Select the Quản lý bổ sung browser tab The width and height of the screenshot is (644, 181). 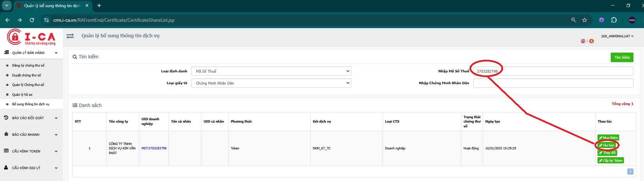click(53, 6)
